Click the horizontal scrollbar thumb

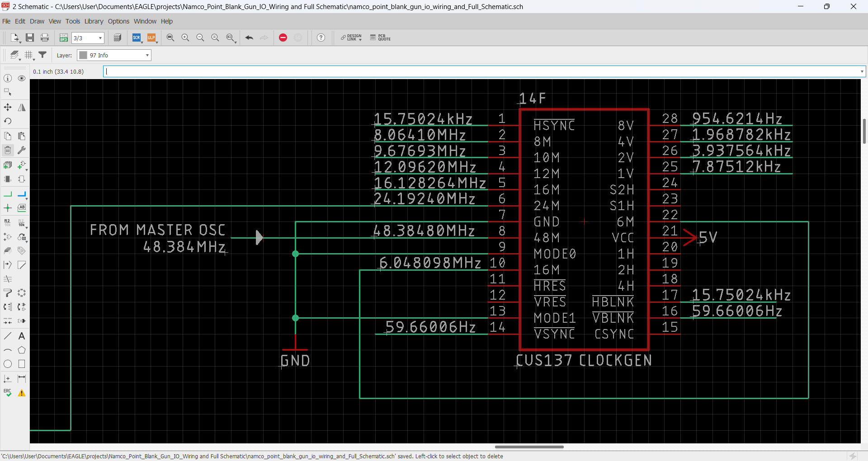(529, 447)
